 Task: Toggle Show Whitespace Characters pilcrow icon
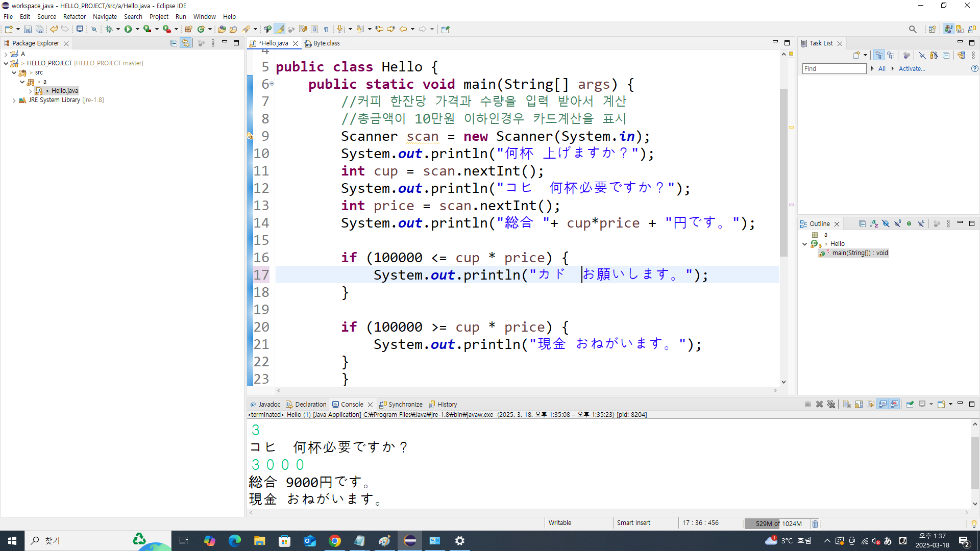(x=326, y=30)
